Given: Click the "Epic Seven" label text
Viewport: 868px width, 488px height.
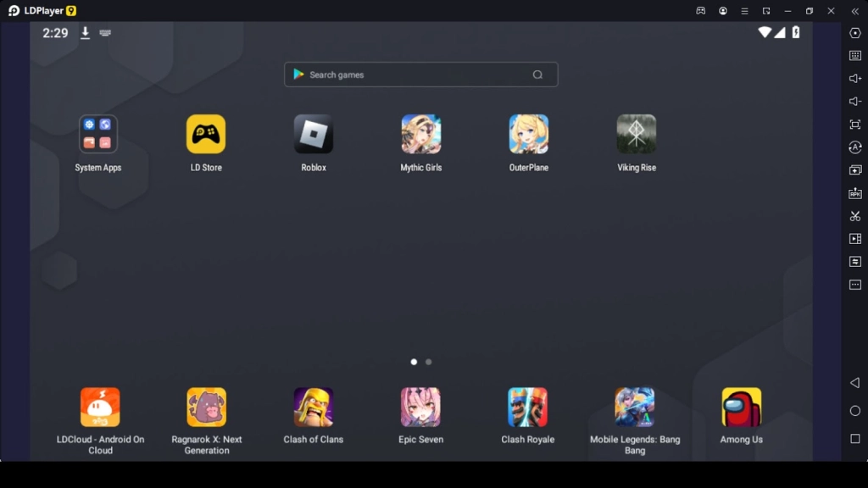Looking at the screenshot, I should click(x=420, y=440).
